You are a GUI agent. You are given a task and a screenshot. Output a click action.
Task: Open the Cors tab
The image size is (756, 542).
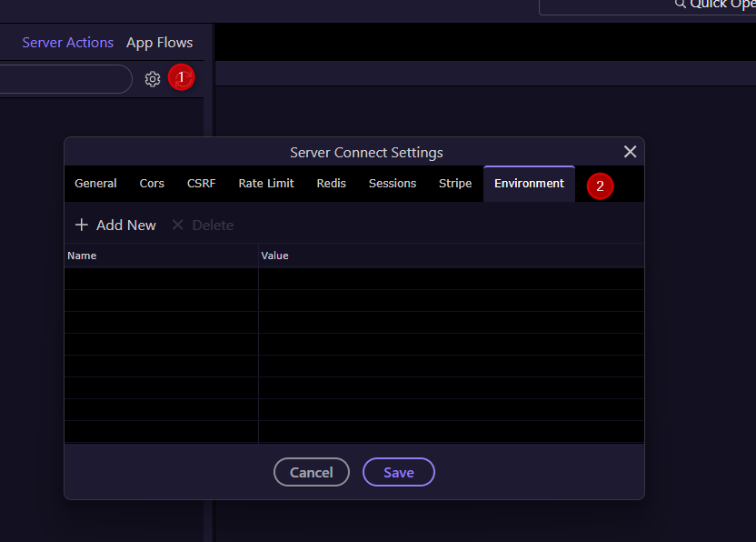pyautogui.click(x=152, y=184)
